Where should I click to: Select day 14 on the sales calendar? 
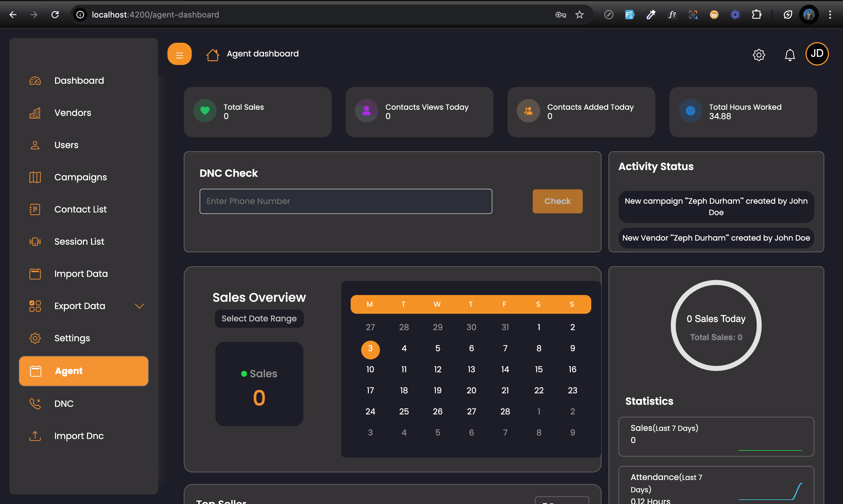[x=505, y=369]
